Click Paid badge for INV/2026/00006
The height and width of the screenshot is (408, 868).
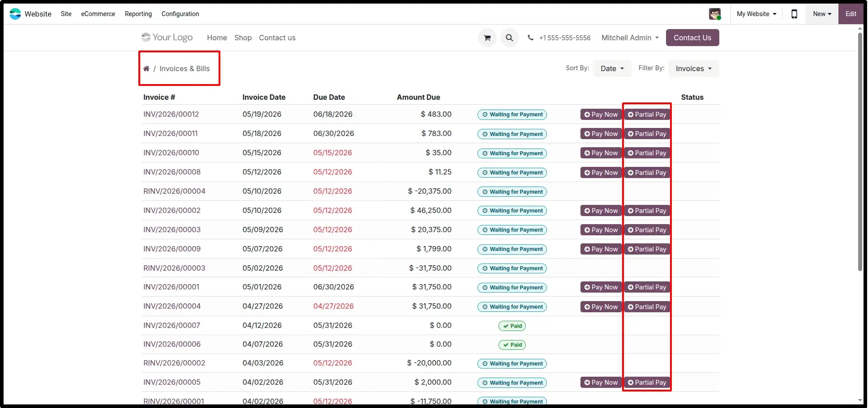(512, 345)
